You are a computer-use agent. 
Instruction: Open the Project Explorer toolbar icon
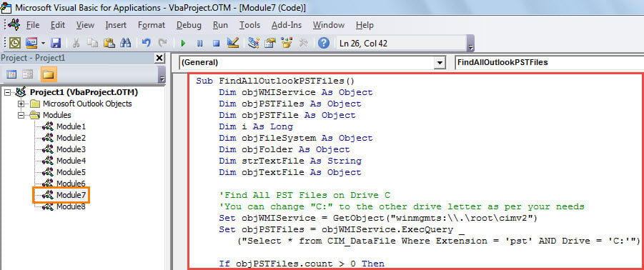click(254, 43)
